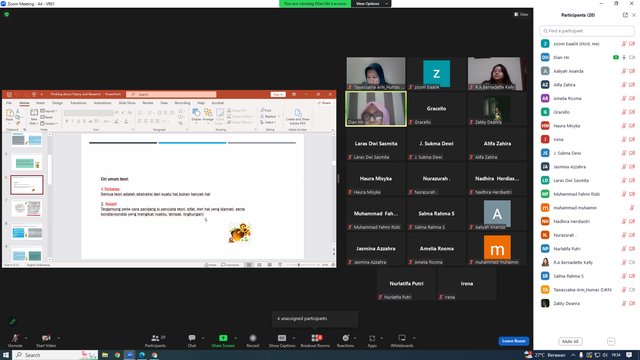Open the Participants panel icon
The width and height of the screenshot is (640, 360).
point(156,340)
